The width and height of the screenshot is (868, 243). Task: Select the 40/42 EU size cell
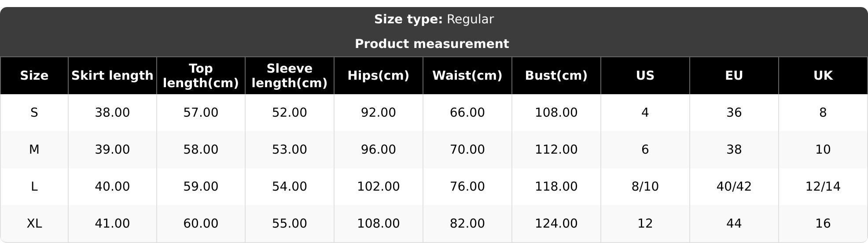734,187
